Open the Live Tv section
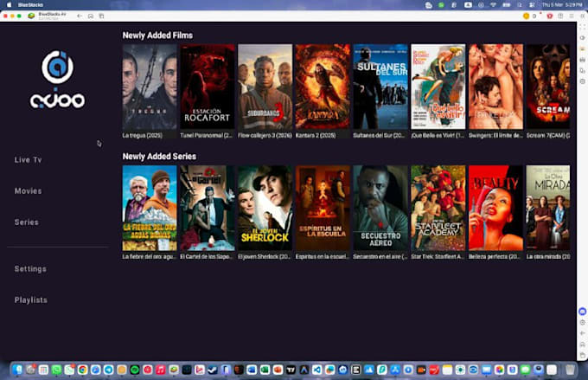The height and width of the screenshot is (380, 588). click(x=29, y=160)
